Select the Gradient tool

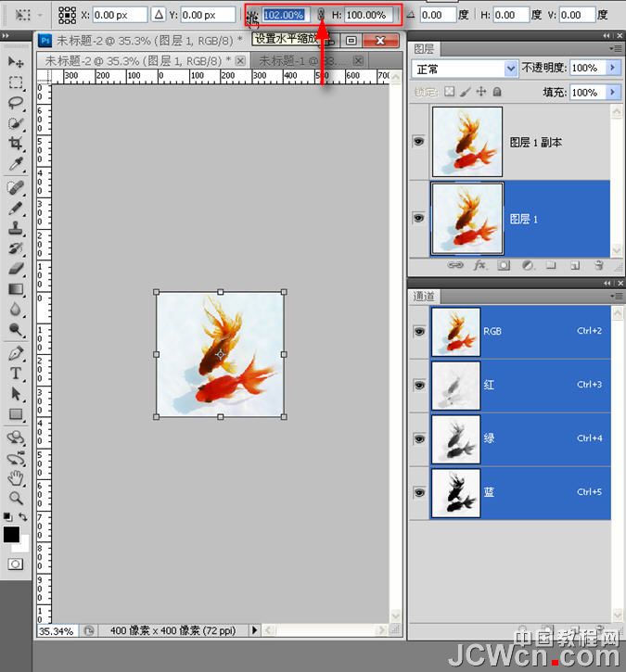16,289
